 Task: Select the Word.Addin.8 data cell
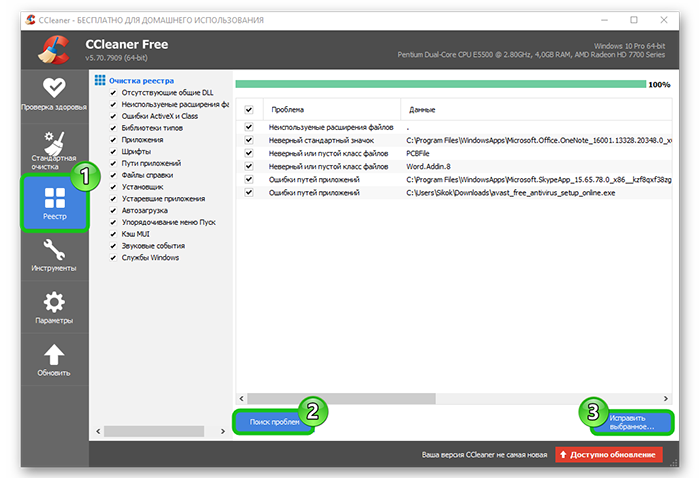pos(428,166)
